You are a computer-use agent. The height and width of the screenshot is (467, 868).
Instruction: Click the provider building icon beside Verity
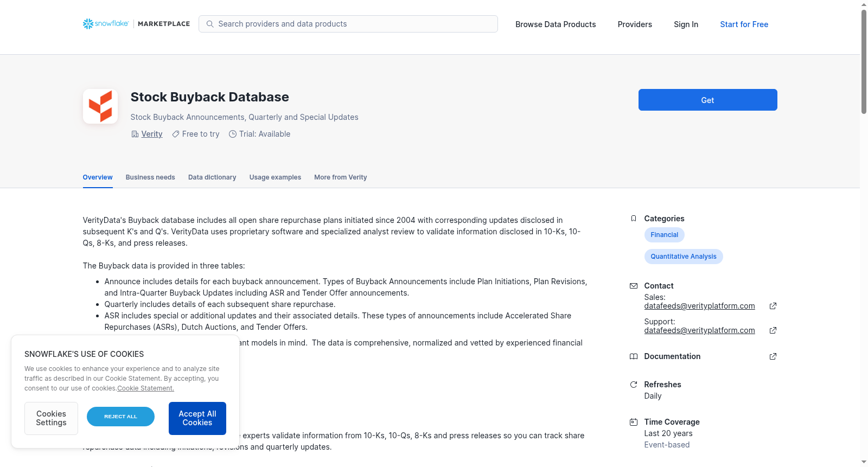pyautogui.click(x=135, y=134)
